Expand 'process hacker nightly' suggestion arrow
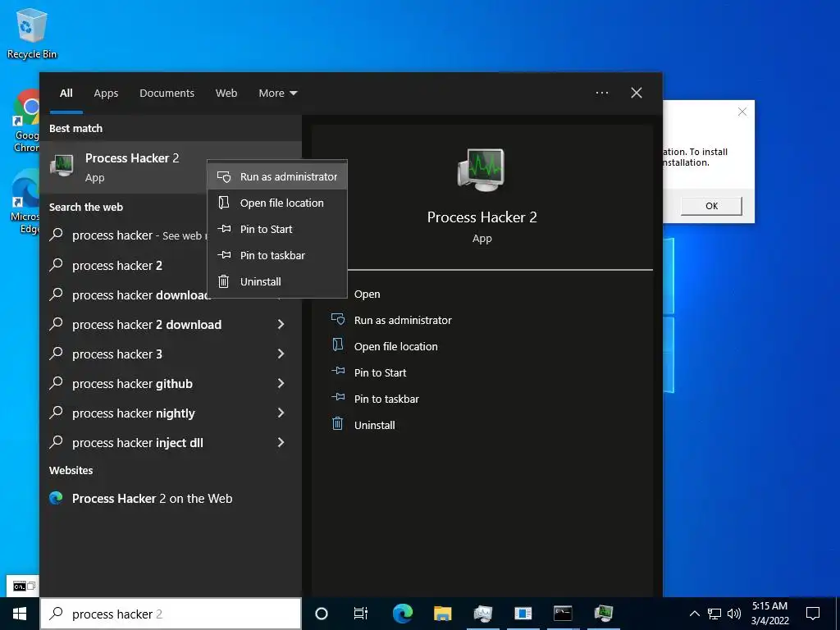The image size is (840, 630). [281, 413]
